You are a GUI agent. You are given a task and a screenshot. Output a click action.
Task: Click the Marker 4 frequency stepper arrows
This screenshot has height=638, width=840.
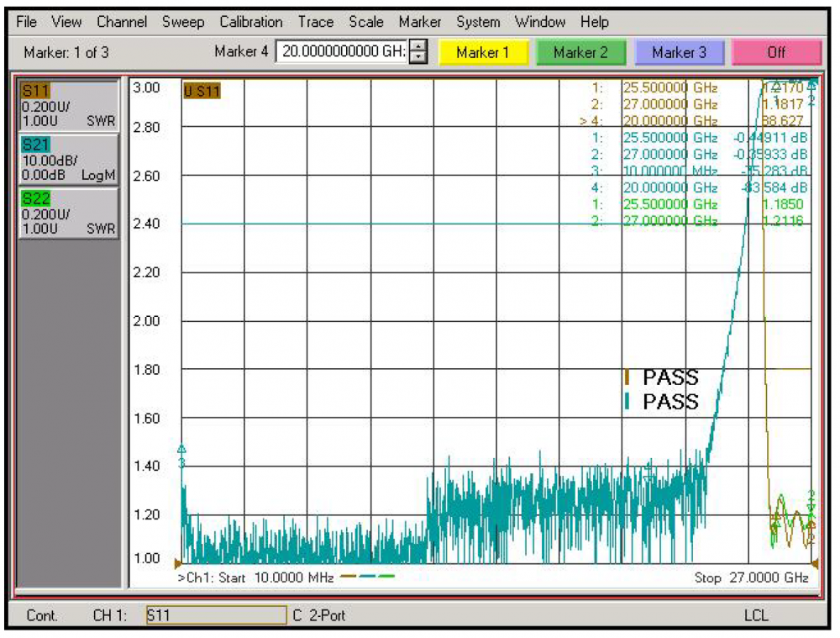pyautogui.click(x=419, y=52)
